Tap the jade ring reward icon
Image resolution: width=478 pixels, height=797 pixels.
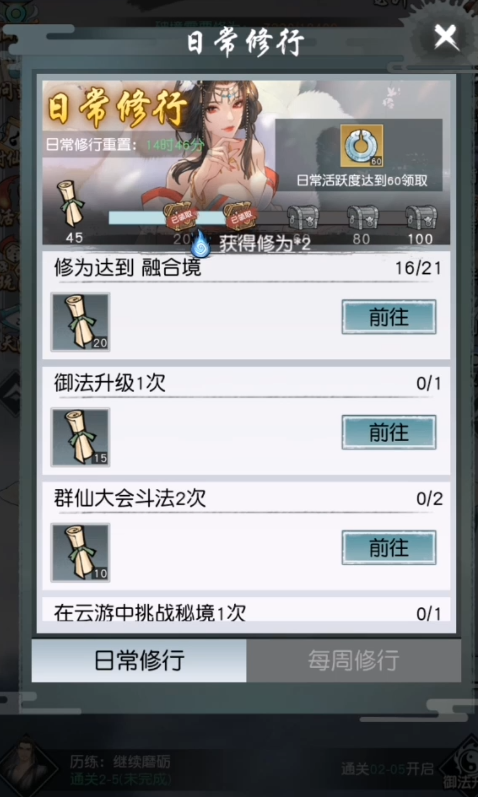pos(362,146)
